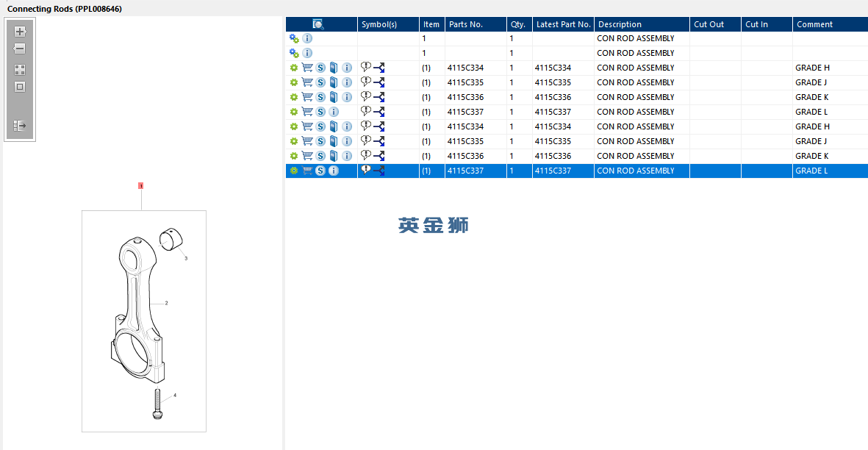
Task: Click the four-squares grid view icon
Action: point(20,70)
